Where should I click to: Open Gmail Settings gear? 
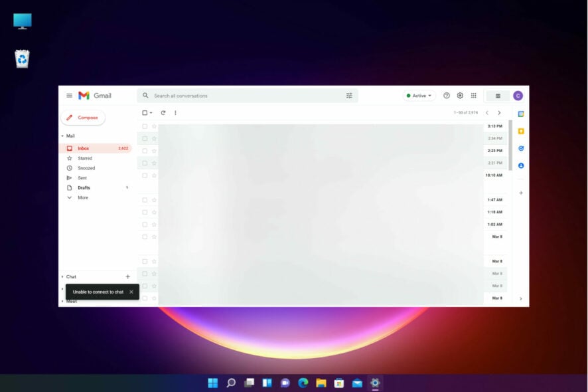(460, 95)
